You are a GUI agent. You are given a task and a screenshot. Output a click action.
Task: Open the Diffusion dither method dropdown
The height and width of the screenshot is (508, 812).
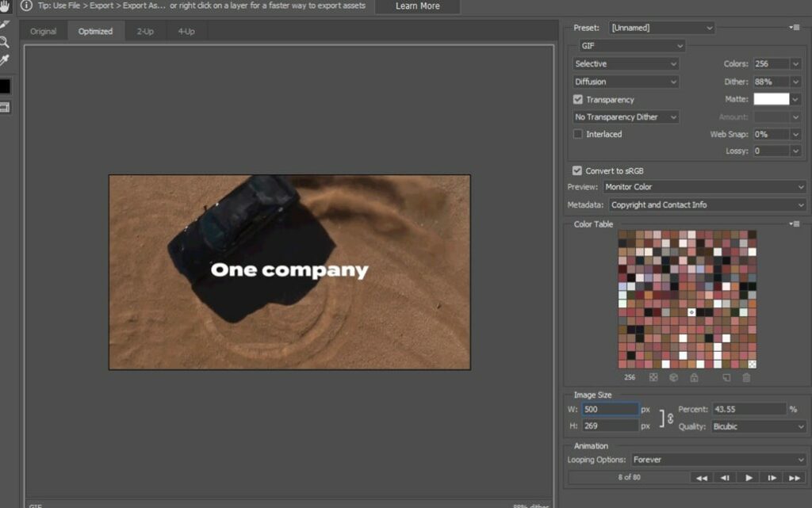pyautogui.click(x=626, y=82)
